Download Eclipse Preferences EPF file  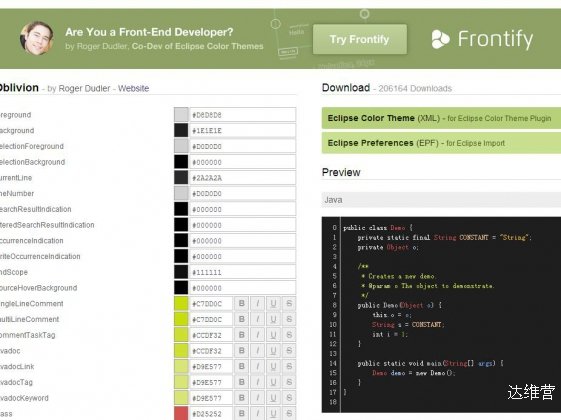[441, 143]
